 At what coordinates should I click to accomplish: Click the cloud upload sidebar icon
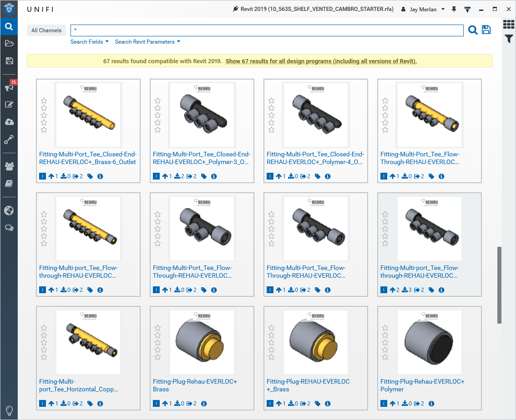tap(9, 122)
